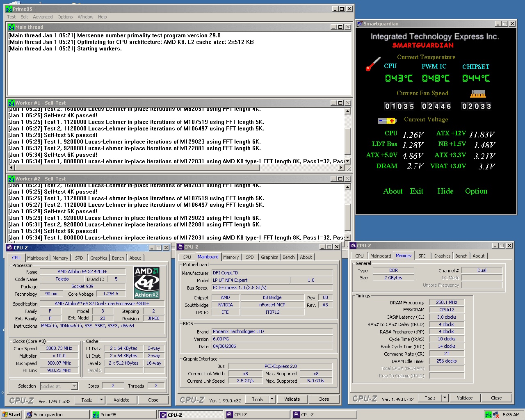Click the Main thread window icon
Image resolution: width=525 pixels, height=420 pixels.
[x=11, y=27]
